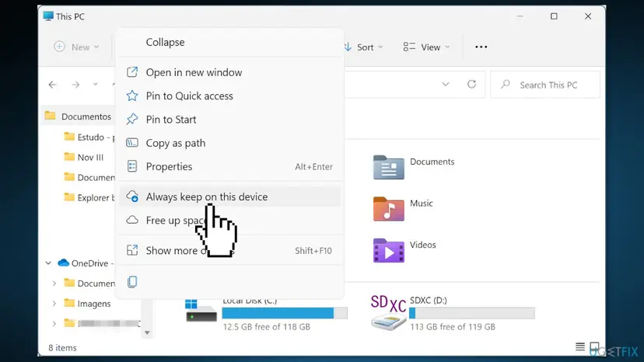Click Local Disk C: usage bar
The height and width of the screenshot is (362, 644).
(x=285, y=313)
